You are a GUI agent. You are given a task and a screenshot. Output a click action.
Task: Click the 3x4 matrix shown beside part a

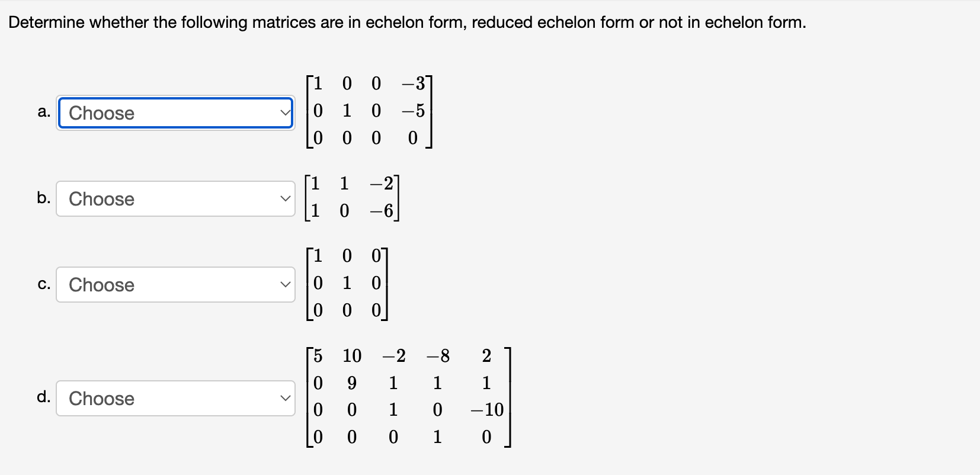(369, 111)
